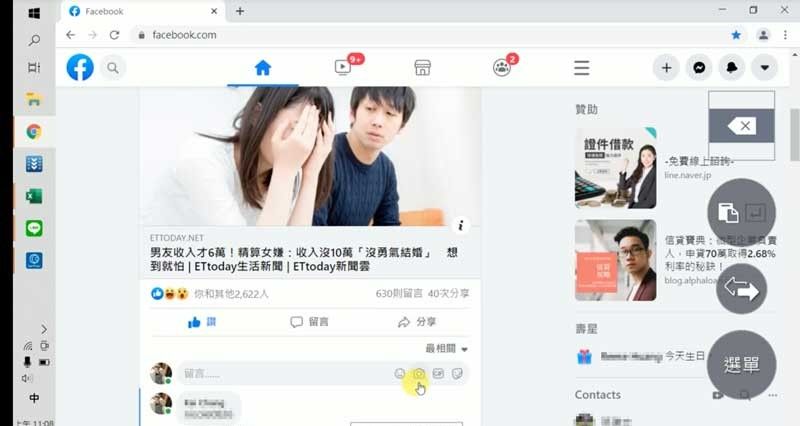Like the post with 讚 button
Viewport: 800px width, 426px height.
(201, 322)
